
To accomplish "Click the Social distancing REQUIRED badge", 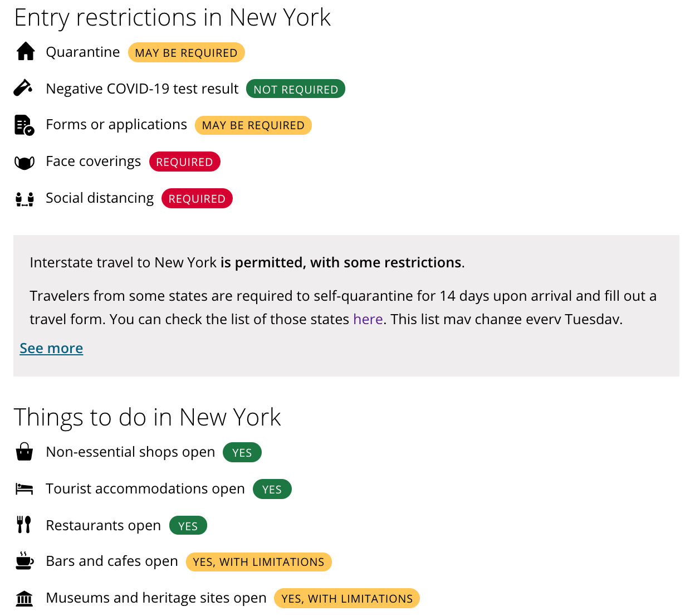I will coord(197,198).
